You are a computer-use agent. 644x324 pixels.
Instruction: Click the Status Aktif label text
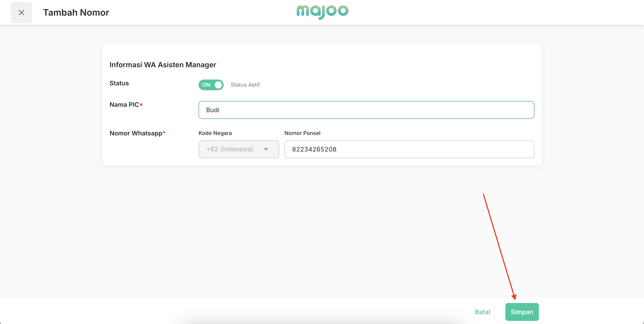(x=245, y=85)
